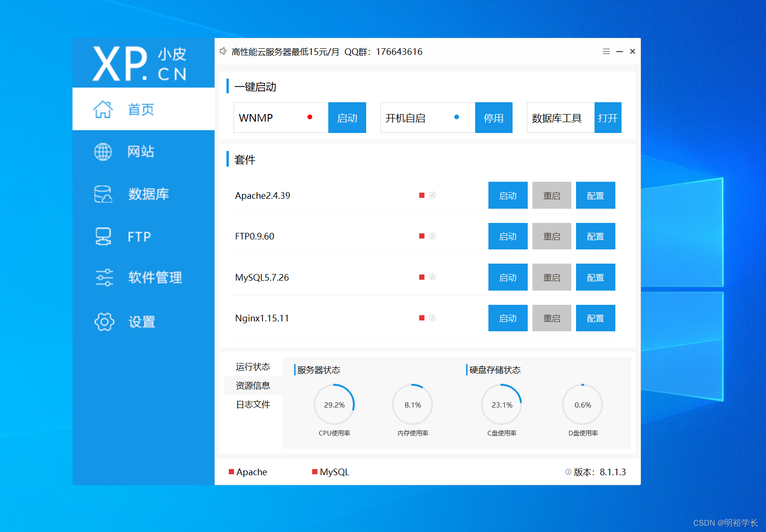766x532 pixels.
Task: Start MySQL5.7.26 with 启动
Action: (x=508, y=277)
